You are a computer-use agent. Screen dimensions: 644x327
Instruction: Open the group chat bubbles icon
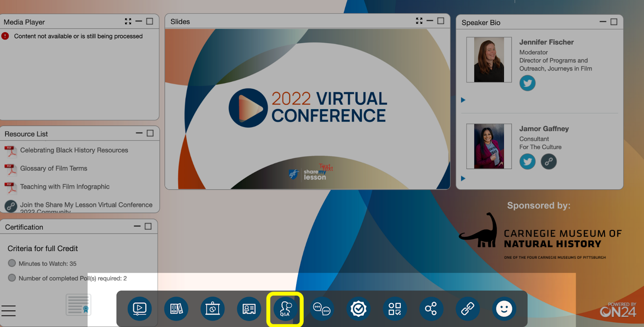[x=322, y=309]
